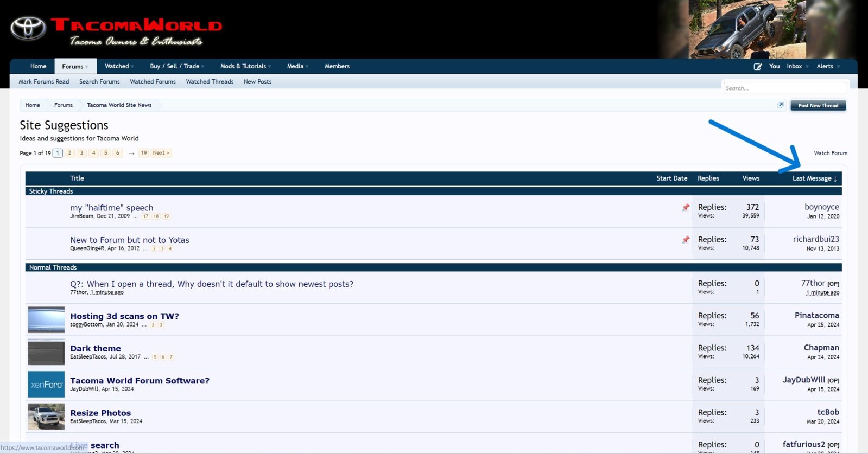Expand the Watched menu dropdown
This screenshot has height=454, width=868.
(132, 67)
